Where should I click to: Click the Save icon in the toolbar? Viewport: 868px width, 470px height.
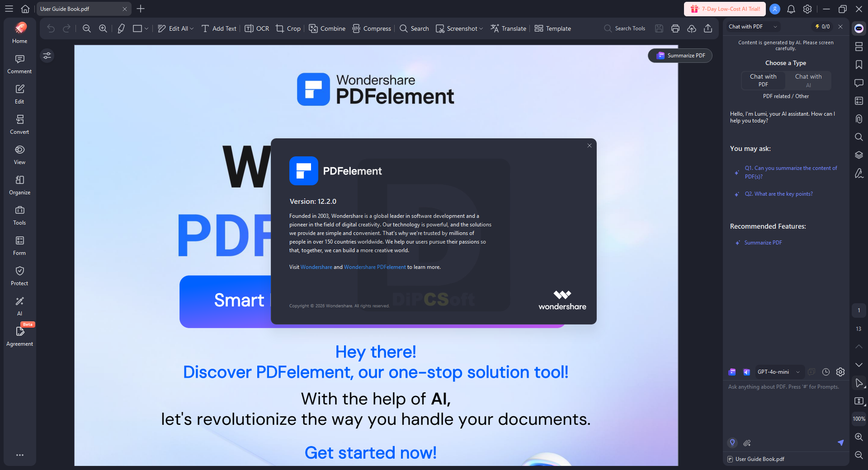click(x=659, y=28)
